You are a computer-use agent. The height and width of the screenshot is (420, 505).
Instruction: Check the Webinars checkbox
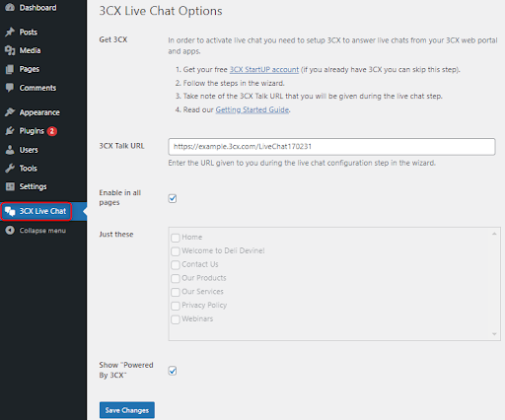point(176,319)
